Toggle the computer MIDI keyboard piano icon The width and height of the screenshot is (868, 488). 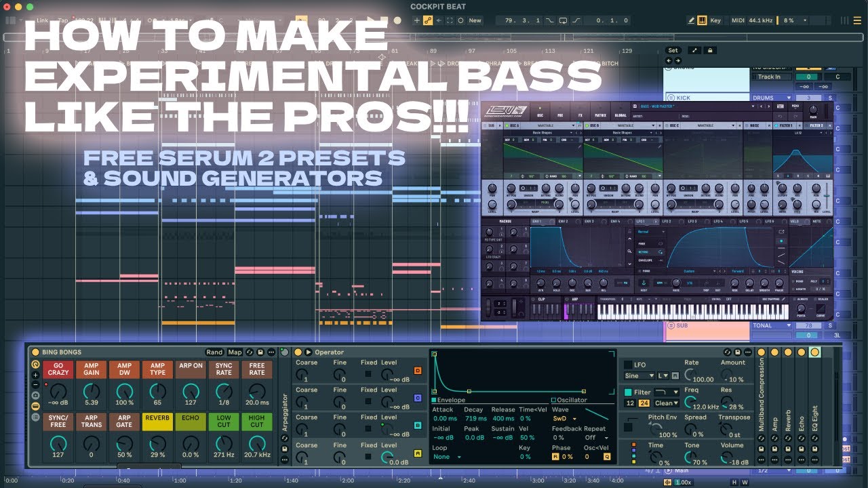pyautogui.click(x=702, y=20)
